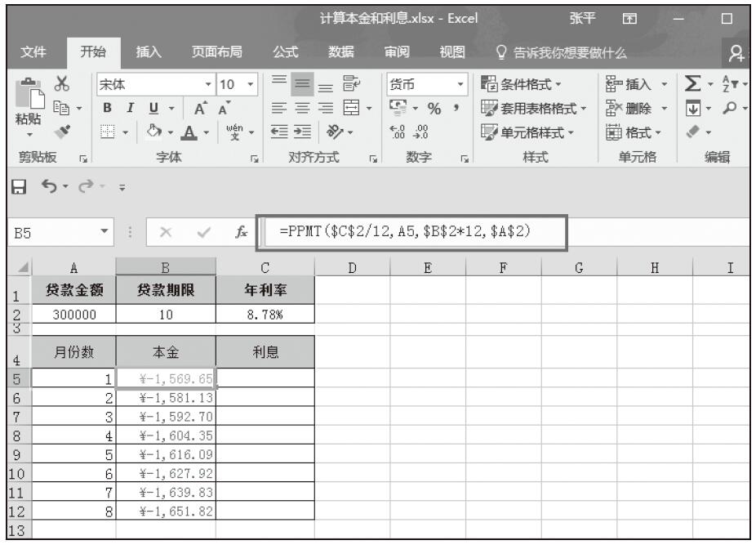Toggle Bold formatting
The height and width of the screenshot is (545, 756).
coord(105,106)
